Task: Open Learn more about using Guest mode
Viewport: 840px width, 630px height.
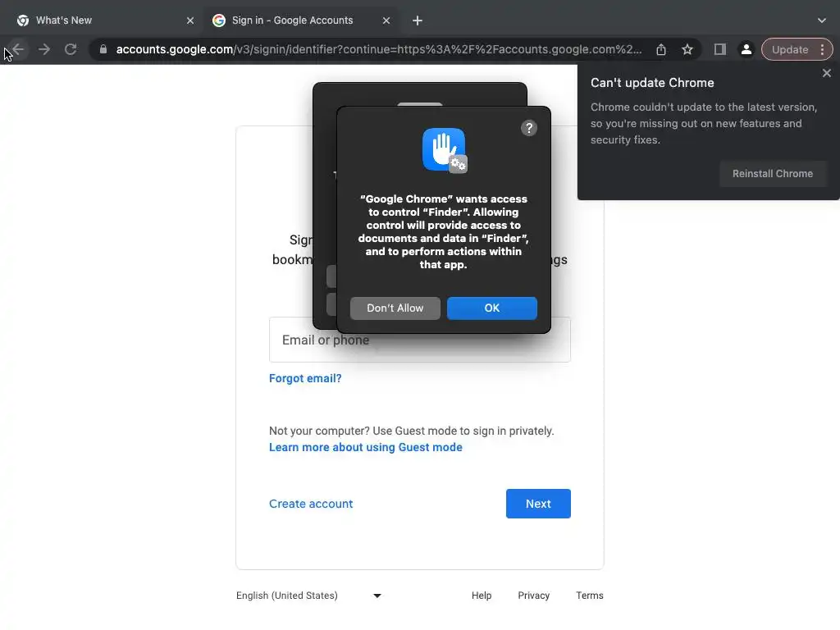Action: point(365,447)
